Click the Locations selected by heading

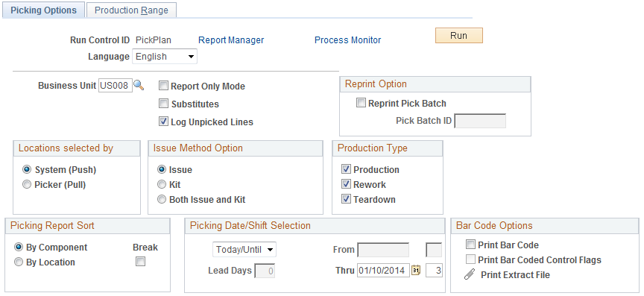[66, 148]
